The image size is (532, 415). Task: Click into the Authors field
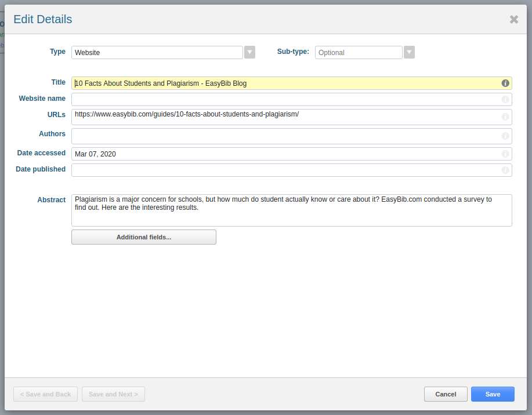pyautogui.click(x=291, y=136)
